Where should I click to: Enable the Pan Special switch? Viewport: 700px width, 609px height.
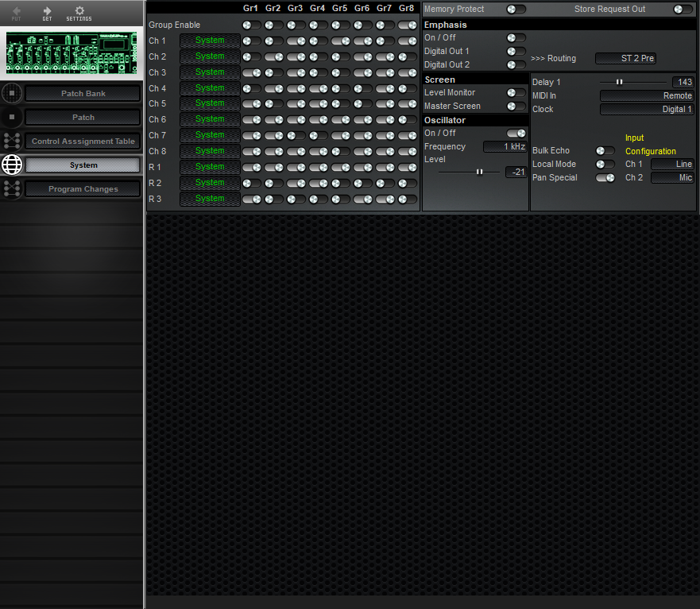point(605,177)
